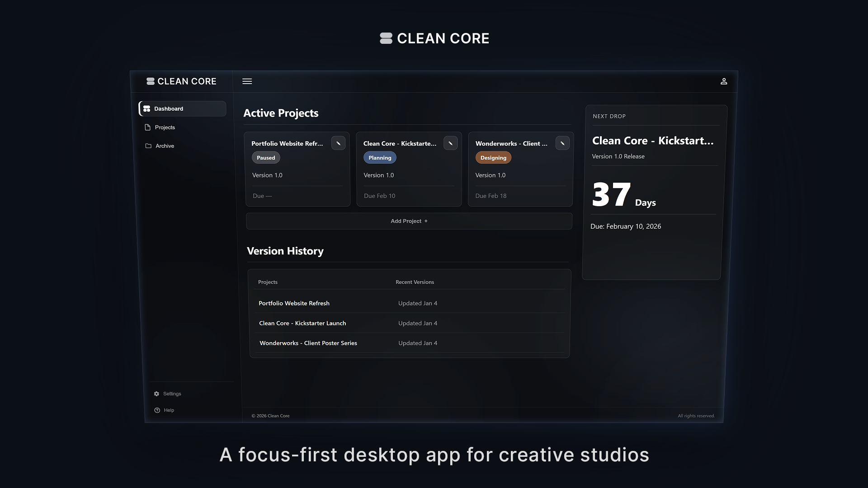Click edit pencil on Clean Core Kickstarter card

coord(450,143)
